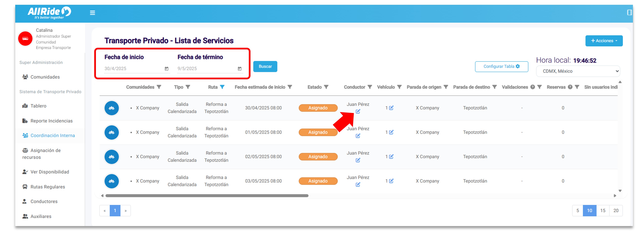
Task: Edit vehicle for the 01/05/2025 service
Action: [391, 132]
